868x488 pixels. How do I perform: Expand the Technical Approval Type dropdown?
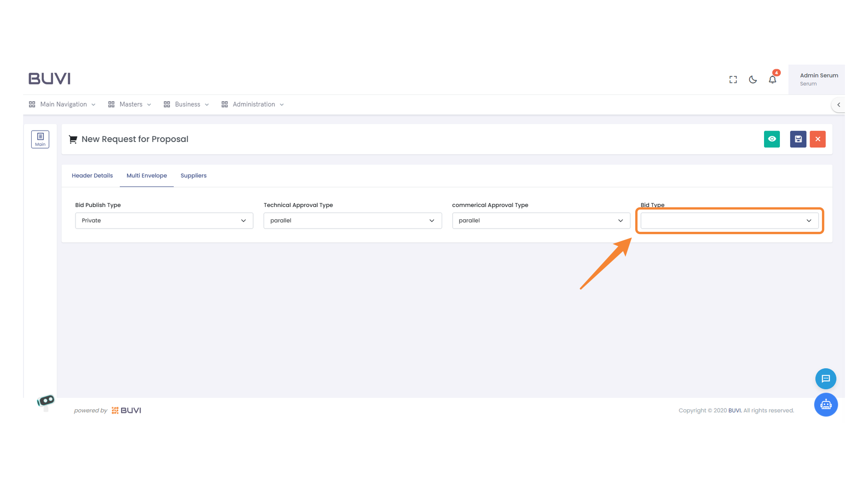pyautogui.click(x=353, y=221)
